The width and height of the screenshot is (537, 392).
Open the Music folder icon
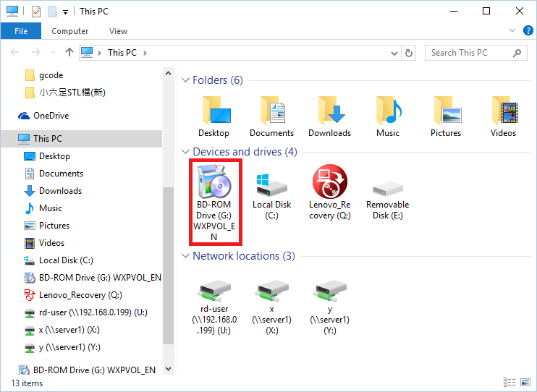tap(387, 111)
